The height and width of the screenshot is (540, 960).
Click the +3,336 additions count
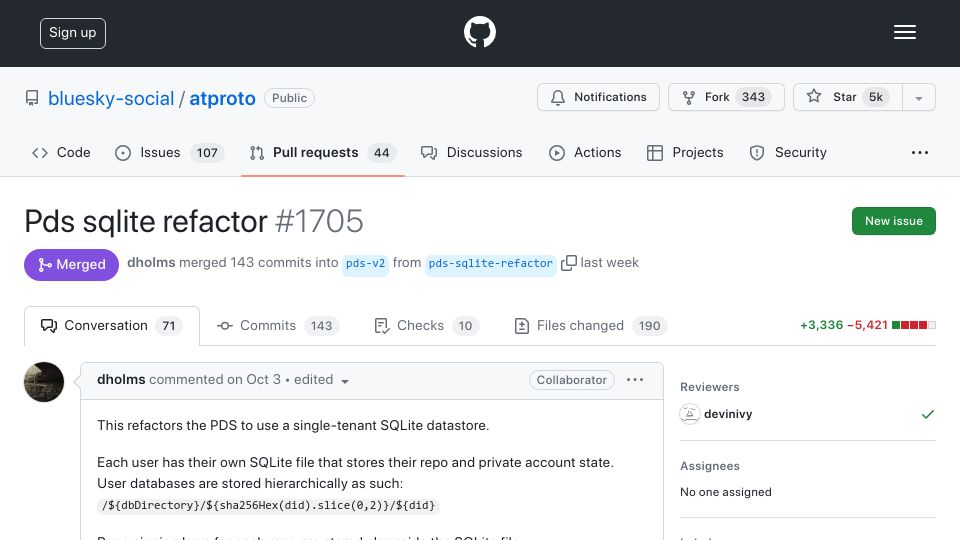822,325
